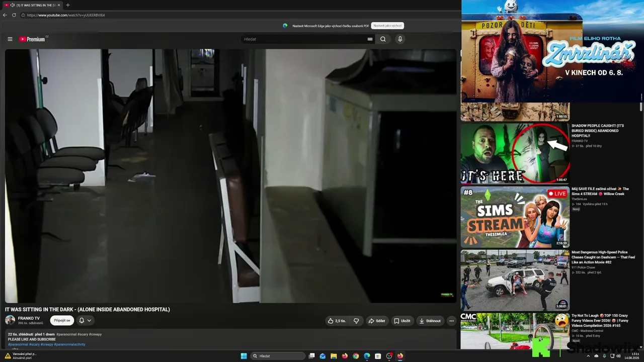Click the blue #creepy hashtag link

tap(46, 344)
